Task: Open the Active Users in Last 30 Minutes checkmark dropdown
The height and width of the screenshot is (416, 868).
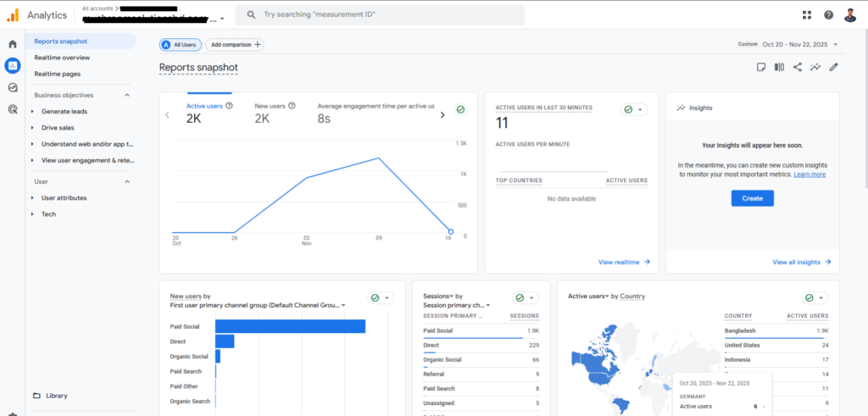Action: coord(633,109)
